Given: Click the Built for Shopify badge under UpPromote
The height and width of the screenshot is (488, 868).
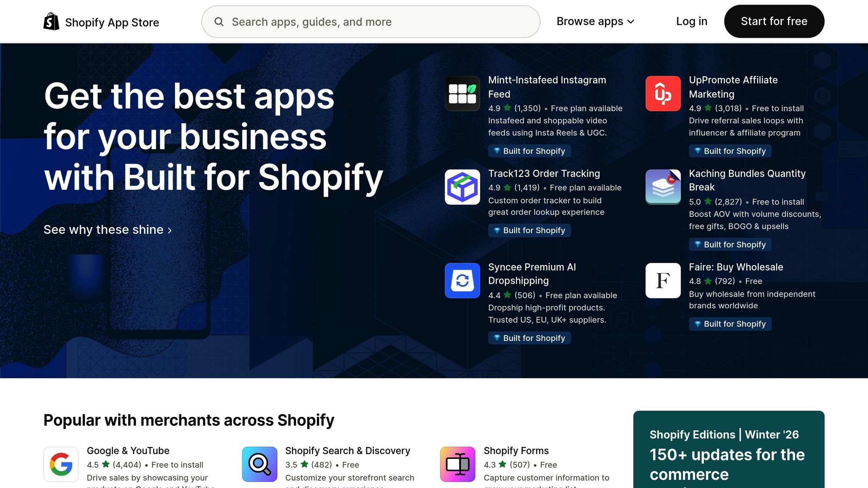Looking at the screenshot, I should pyautogui.click(x=730, y=151).
